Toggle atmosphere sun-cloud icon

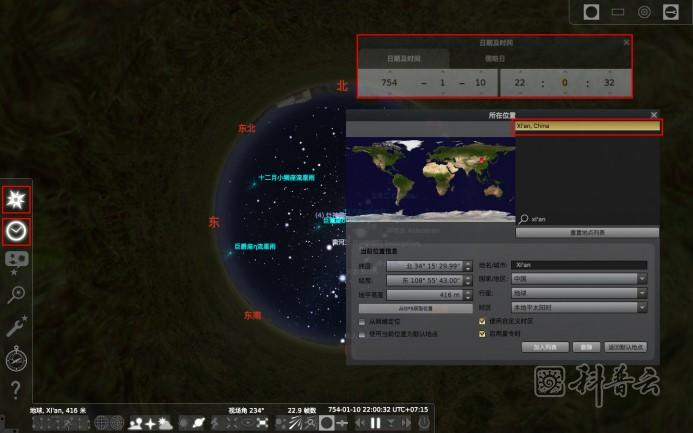point(165,423)
